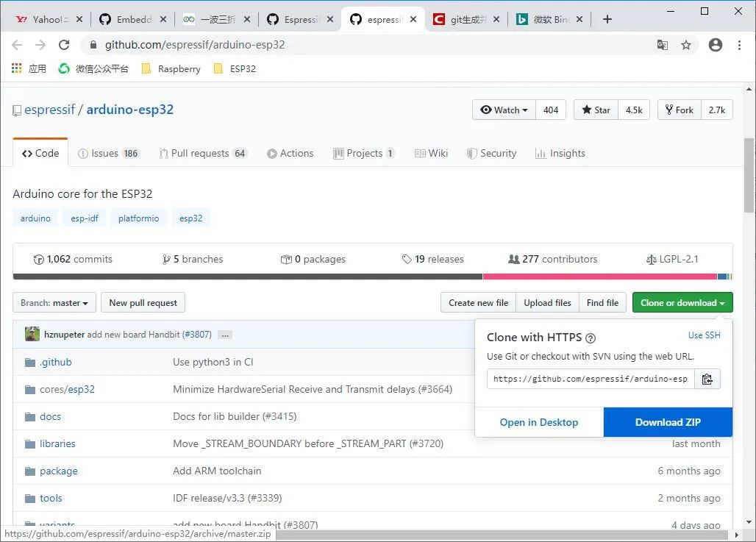Click the HTTPS clone URL field
The image size is (756, 542).
tap(591, 379)
